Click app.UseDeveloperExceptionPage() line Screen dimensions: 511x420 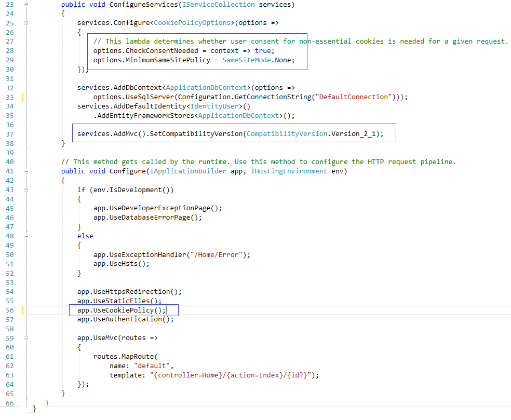[x=158, y=208]
